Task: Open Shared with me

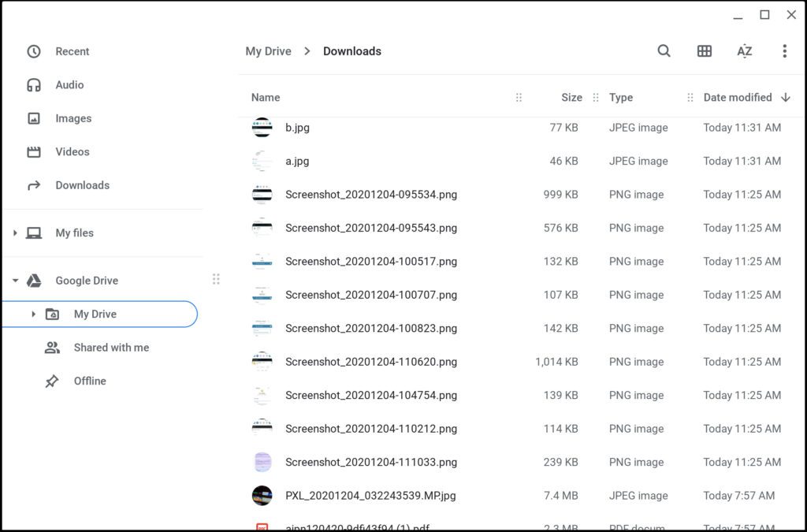Action: 110,348
